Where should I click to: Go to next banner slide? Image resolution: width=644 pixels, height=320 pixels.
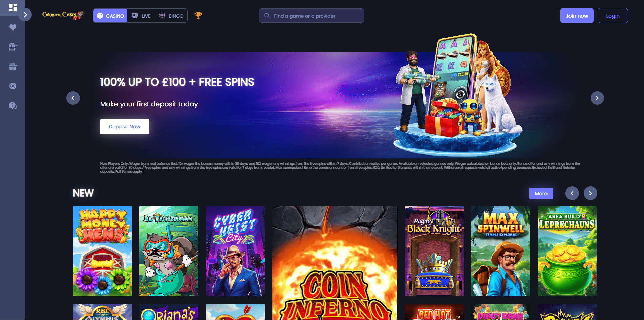click(597, 98)
